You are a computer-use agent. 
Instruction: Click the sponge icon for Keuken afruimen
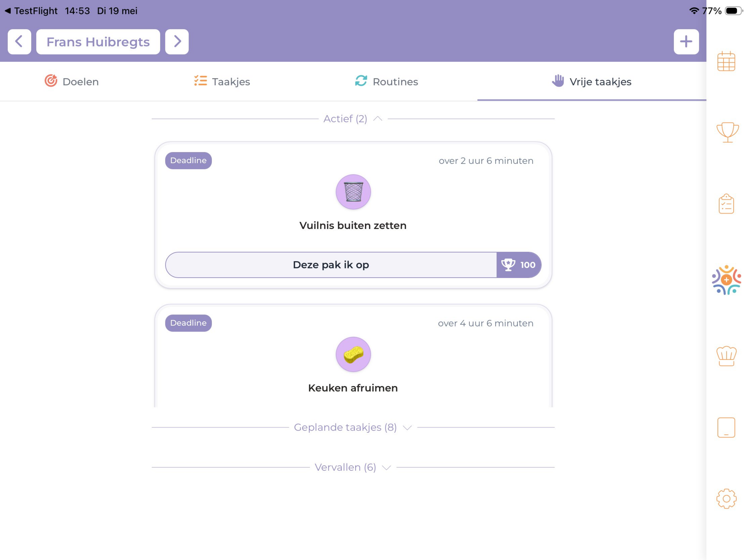353,354
